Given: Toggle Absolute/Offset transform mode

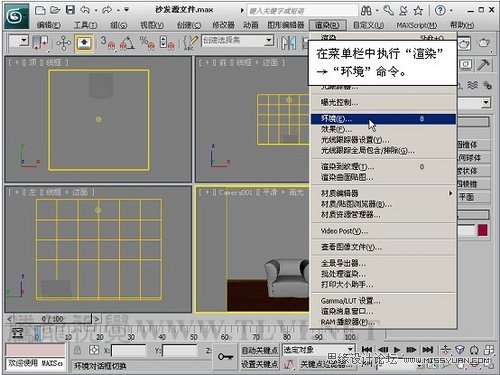Looking at the screenshot, I should click(x=94, y=350).
